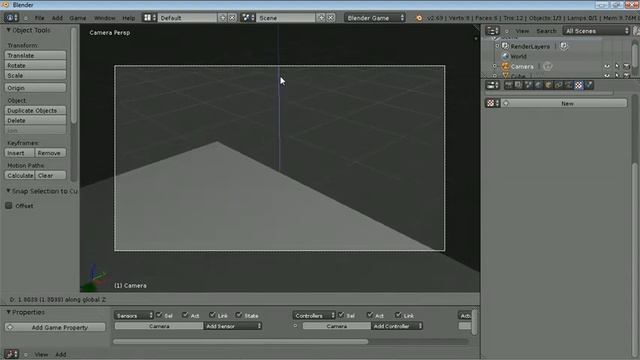Switch to the Scene properties tab icon
Viewport: 640px width, 360px height.
pos(529,85)
